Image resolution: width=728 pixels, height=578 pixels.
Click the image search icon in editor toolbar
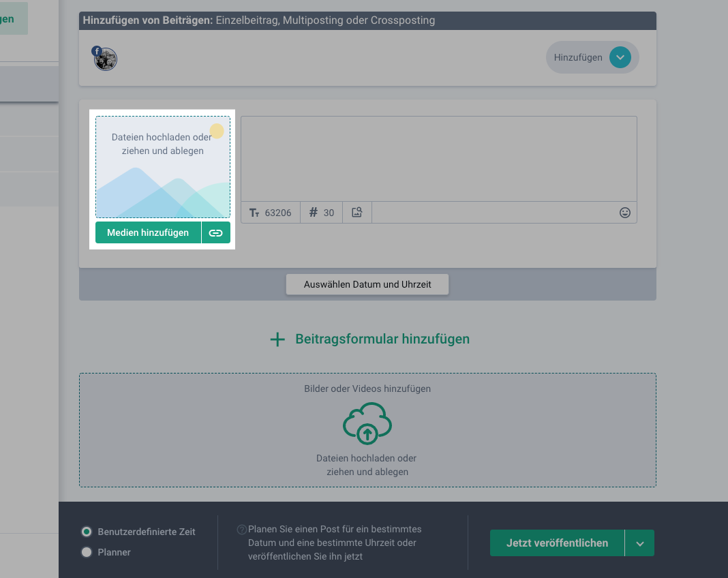(x=357, y=213)
